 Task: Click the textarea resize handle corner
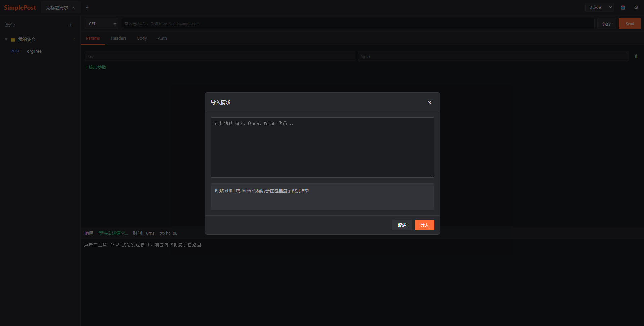[x=432, y=176]
